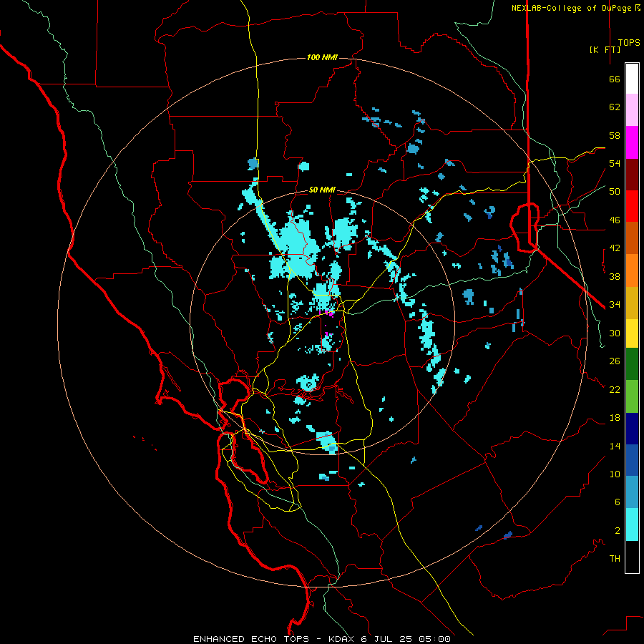Click the '10' legend value label

click(x=615, y=474)
